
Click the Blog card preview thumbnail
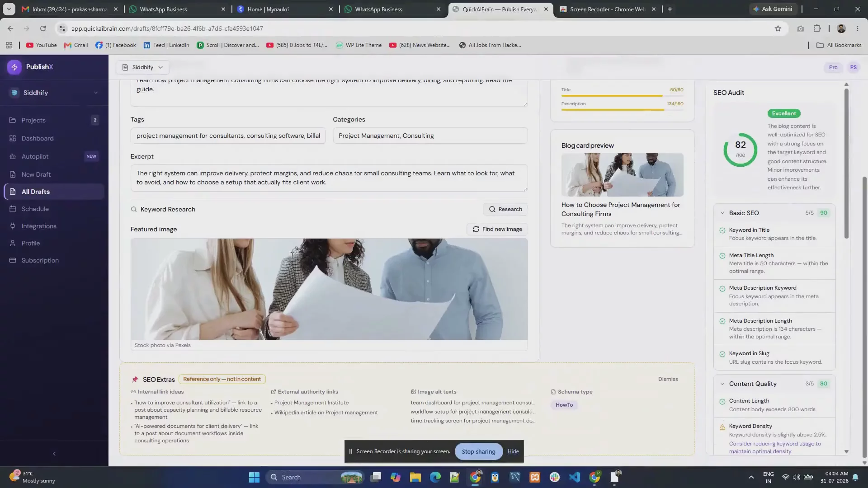tap(622, 175)
